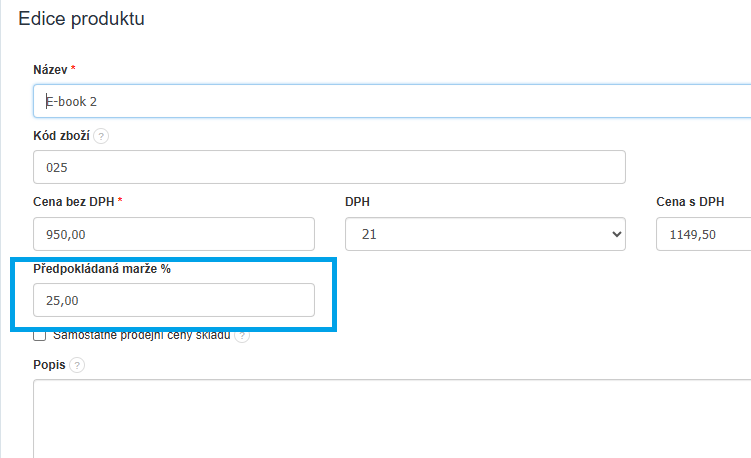
Task: Click the Cena bez DPH price field
Action: coord(173,234)
